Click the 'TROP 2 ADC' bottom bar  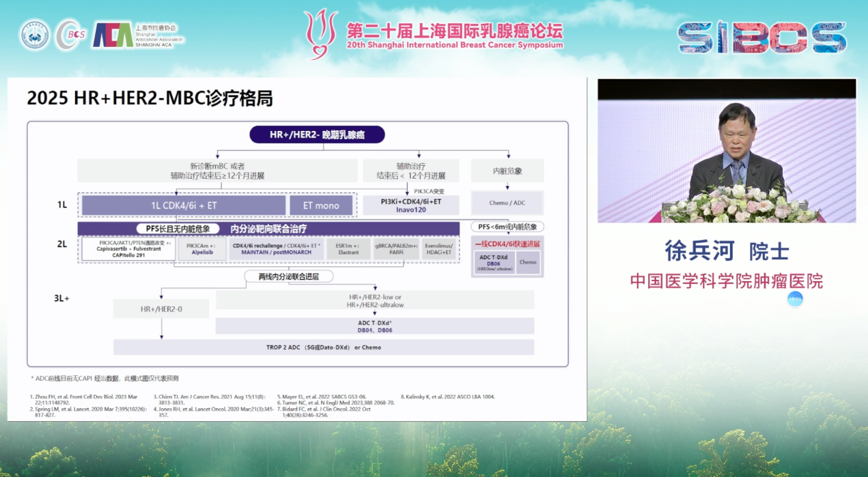[x=324, y=347]
